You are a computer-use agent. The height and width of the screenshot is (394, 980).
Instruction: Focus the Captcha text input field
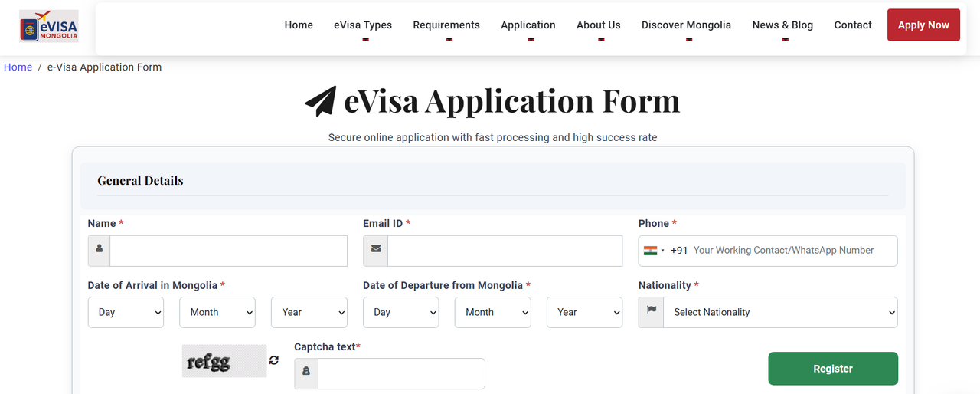click(x=401, y=373)
